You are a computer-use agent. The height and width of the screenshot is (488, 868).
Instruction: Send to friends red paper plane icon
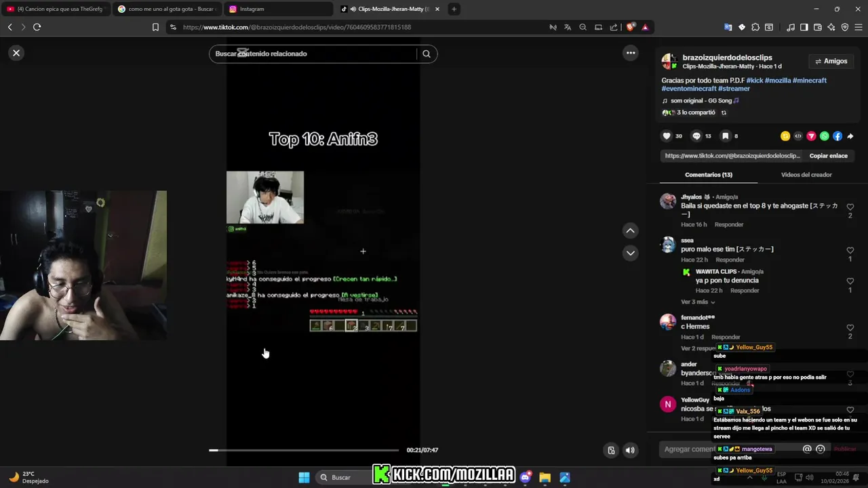coord(811,136)
